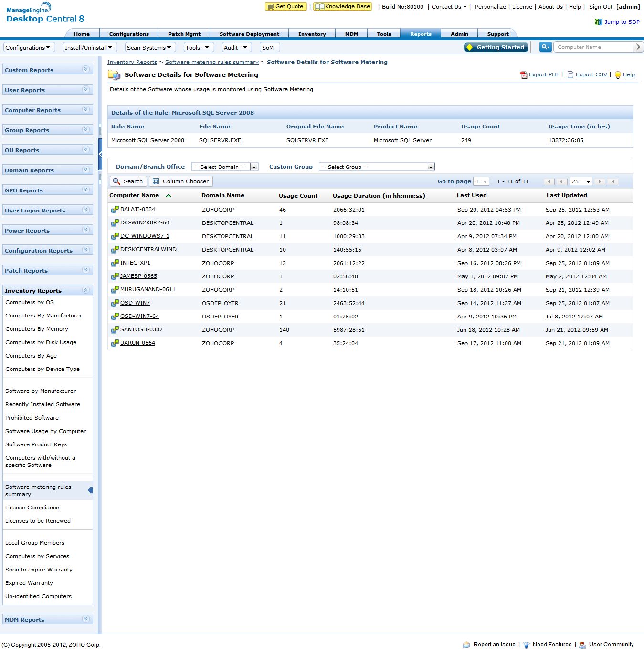Screen dimensions: 644x656
Task: Click the UARUN-0564 computer icon
Action: click(x=115, y=343)
